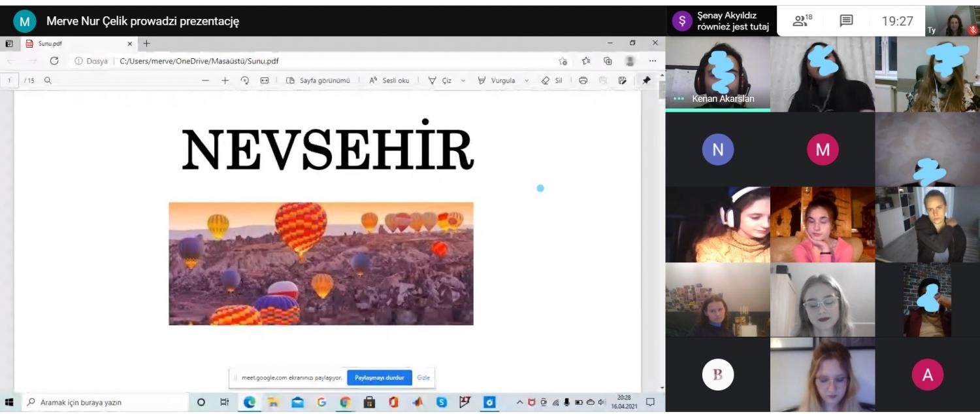Toggle pin for the PDF toolbar
This screenshot has height=414, width=980.
point(646,80)
